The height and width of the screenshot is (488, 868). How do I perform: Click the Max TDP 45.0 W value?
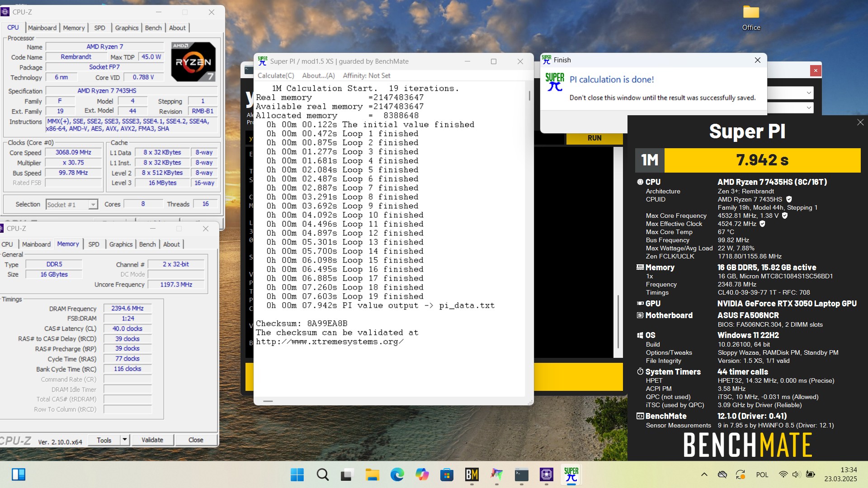[x=151, y=57]
